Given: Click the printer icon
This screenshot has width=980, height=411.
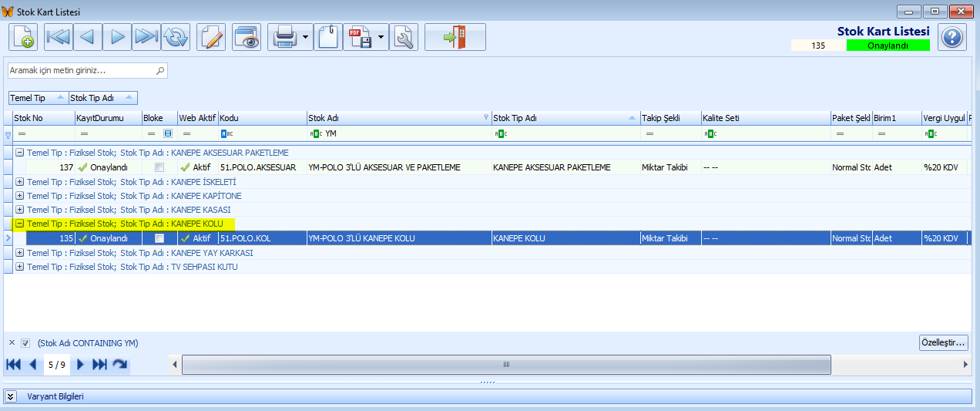Looking at the screenshot, I should pos(284,37).
